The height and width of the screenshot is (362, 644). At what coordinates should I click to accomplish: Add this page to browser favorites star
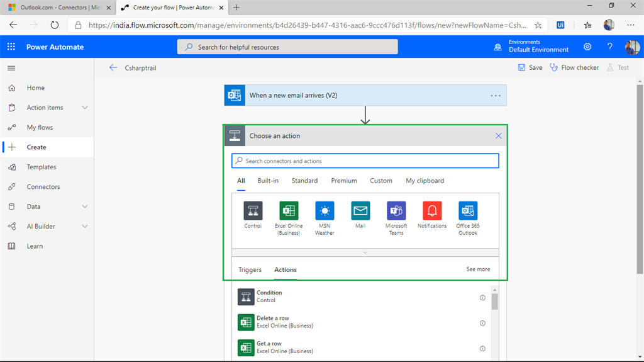tap(538, 25)
